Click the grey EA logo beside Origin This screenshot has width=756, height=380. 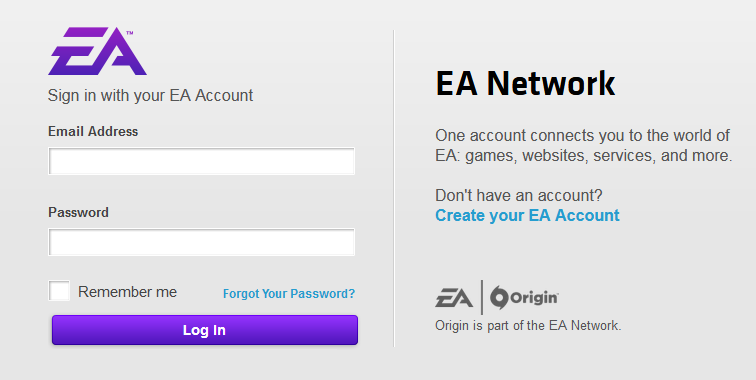pyautogui.click(x=454, y=298)
